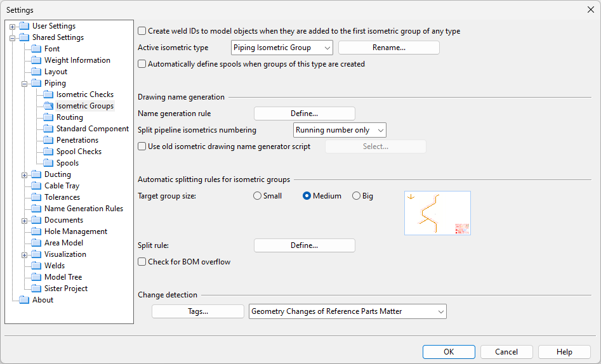Click the About folder icon
This screenshot has height=364, width=601.
pos(25,300)
